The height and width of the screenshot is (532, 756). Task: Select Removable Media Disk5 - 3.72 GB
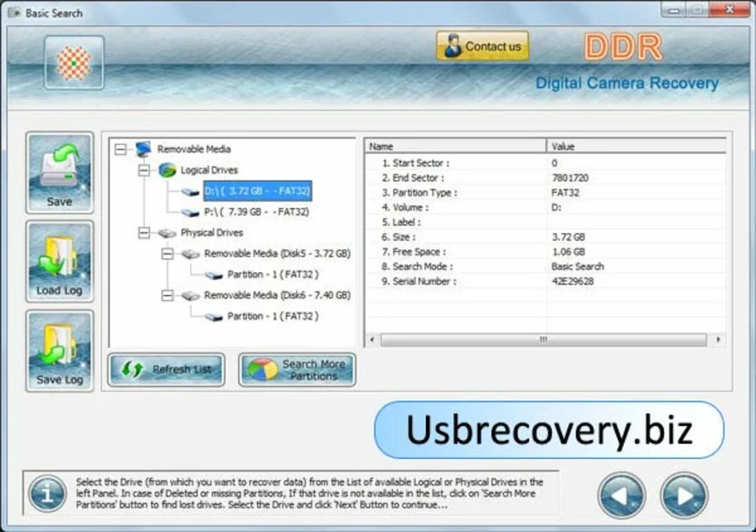point(277,253)
